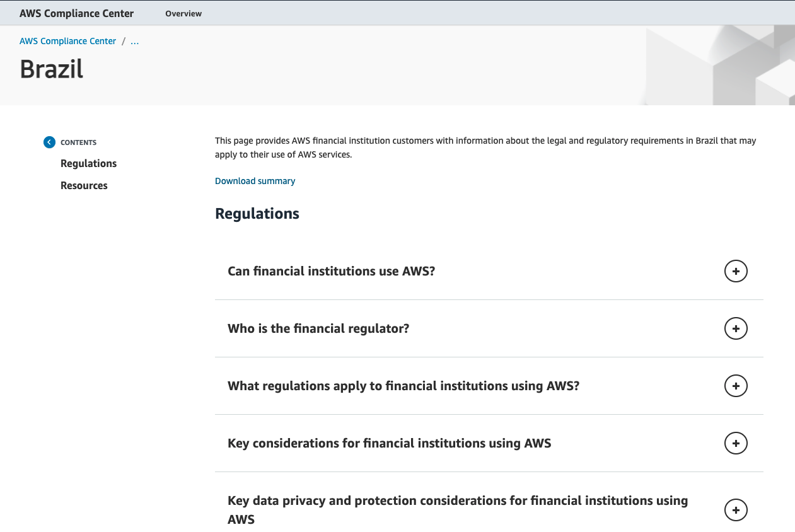Expand "Can financial institutions use AWS?" plus icon
This screenshot has width=795, height=532.
736,271
